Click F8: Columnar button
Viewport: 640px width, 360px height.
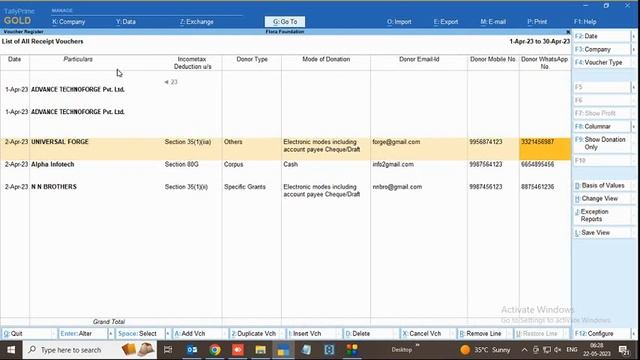602,126
